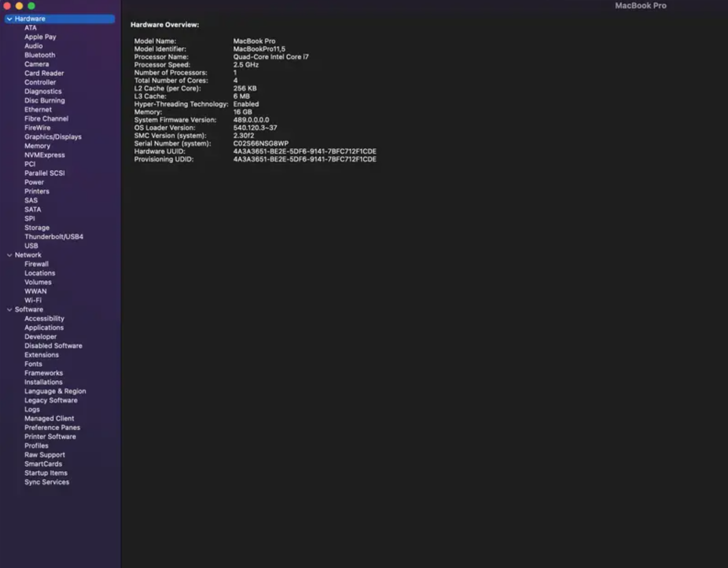Select Startup Items entry

[x=46, y=473]
